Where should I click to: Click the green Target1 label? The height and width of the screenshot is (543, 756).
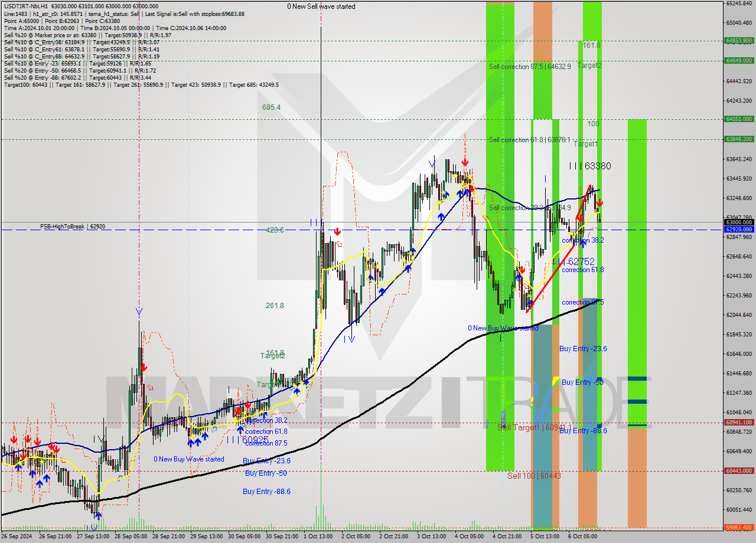click(x=586, y=144)
